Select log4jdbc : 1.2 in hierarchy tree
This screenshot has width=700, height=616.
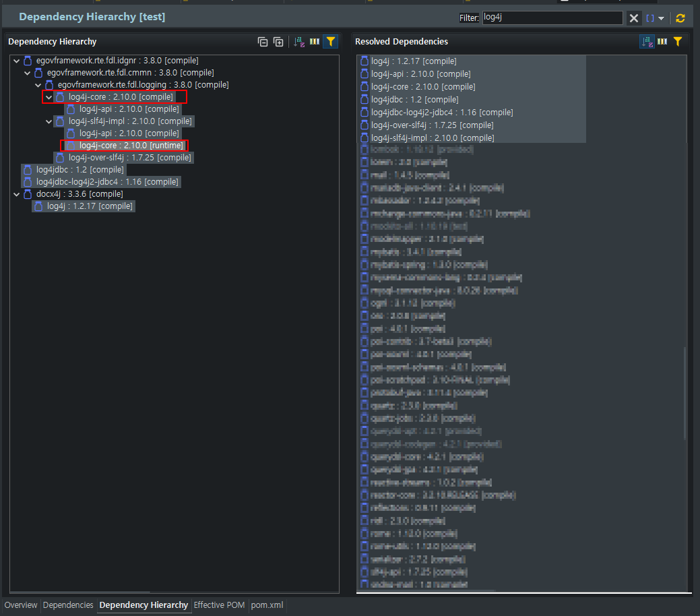point(80,169)
